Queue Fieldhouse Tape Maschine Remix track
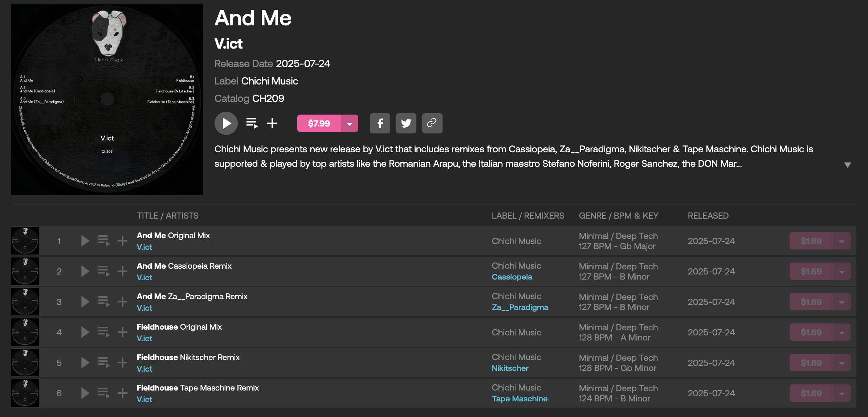Viewport: 868px width, 417px height. [x=104, y=393]
